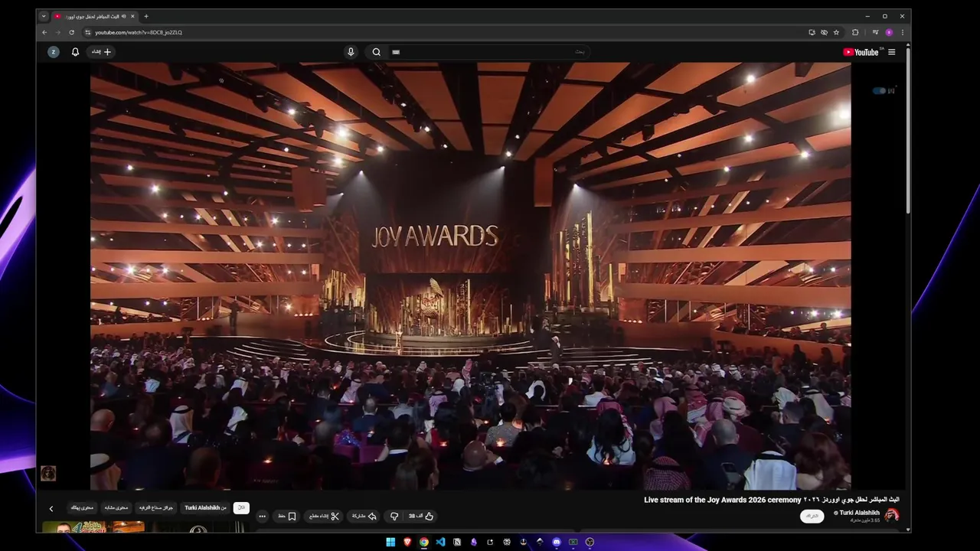Image resolution: width=980 pixels, height=551 pixels.
Task: Mute the audio-playing YouTube tab
Action: [x=123, y=16]
